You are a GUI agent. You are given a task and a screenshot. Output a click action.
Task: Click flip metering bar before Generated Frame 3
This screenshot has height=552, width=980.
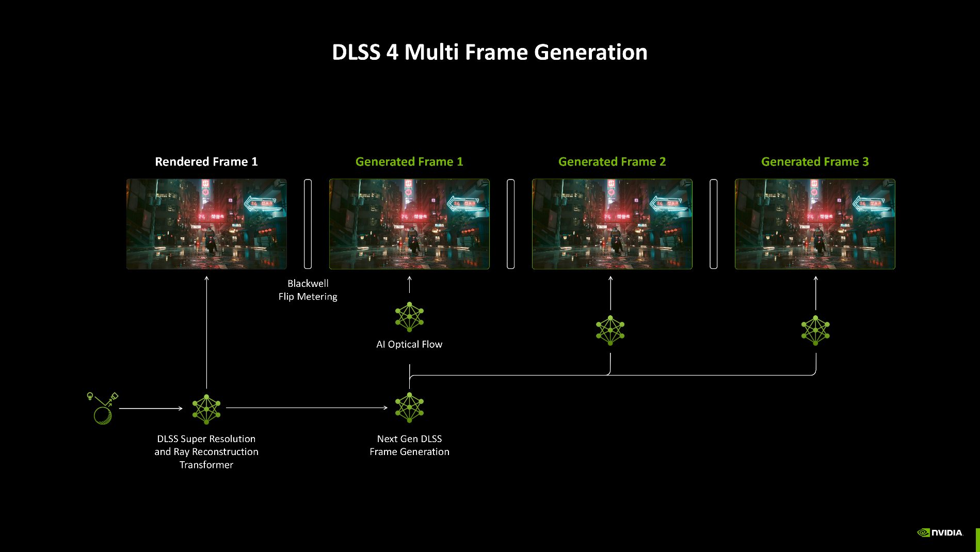[714, 224]
